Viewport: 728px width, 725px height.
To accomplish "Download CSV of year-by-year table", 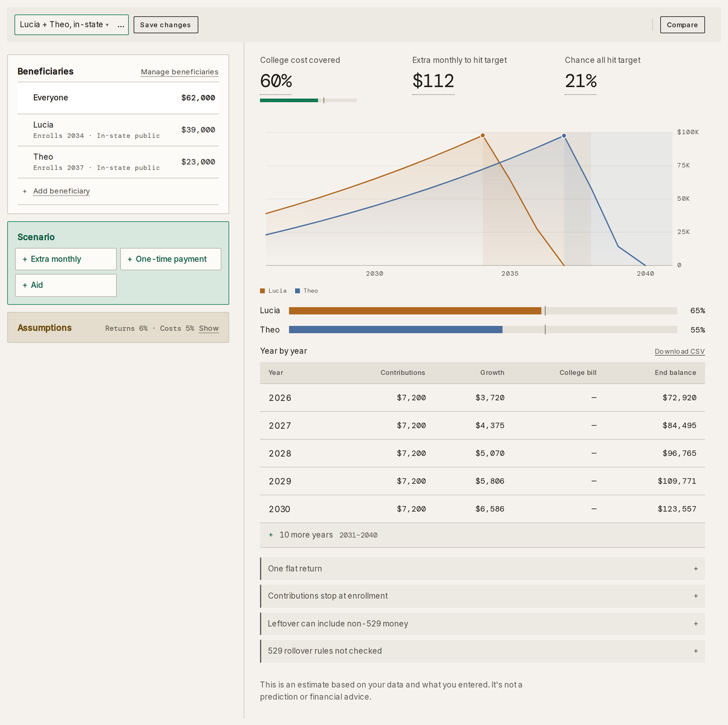I will click(680, 351).
